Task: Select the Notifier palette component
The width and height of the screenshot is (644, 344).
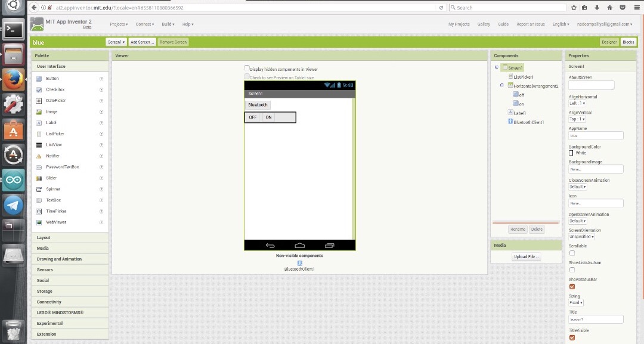Action: [52, 156]
